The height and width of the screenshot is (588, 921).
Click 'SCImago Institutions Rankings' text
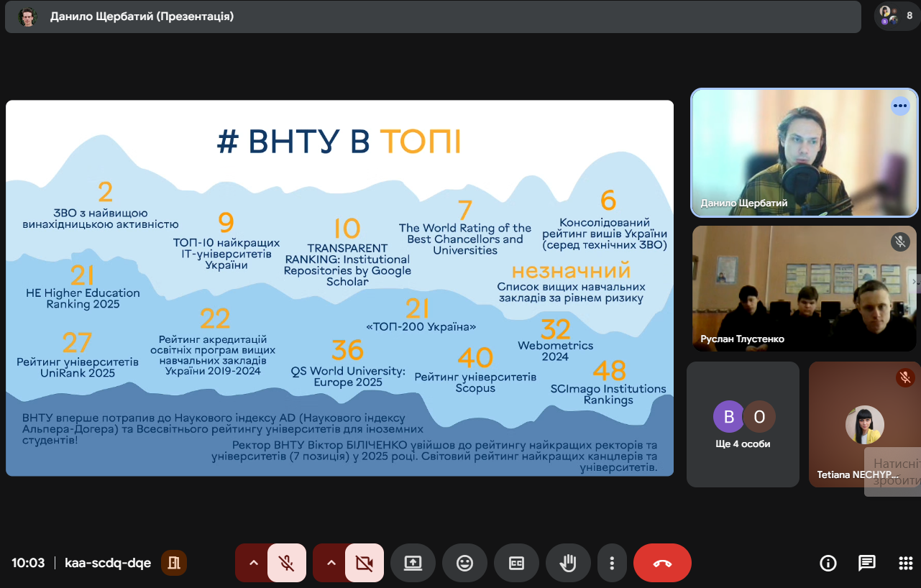pos(608,394)
